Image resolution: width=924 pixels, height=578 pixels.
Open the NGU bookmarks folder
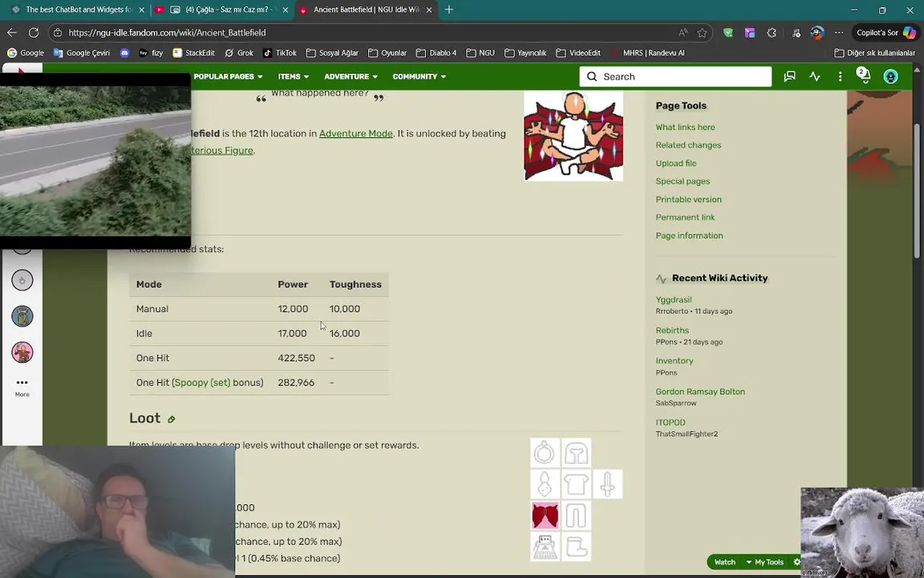click(480, 53)
